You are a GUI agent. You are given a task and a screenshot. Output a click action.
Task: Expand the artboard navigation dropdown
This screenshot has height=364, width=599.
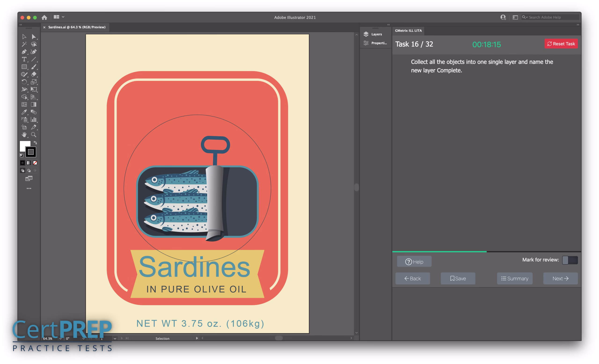115,339
